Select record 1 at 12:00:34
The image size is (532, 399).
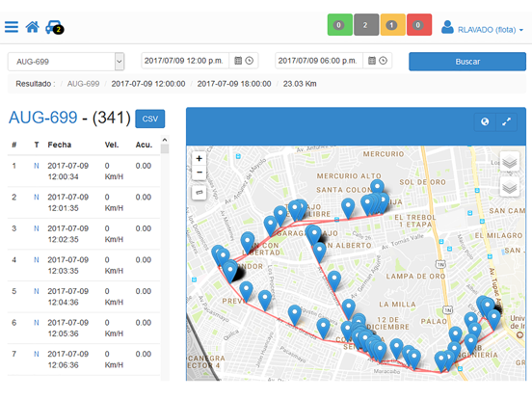(x=84, y=171)
